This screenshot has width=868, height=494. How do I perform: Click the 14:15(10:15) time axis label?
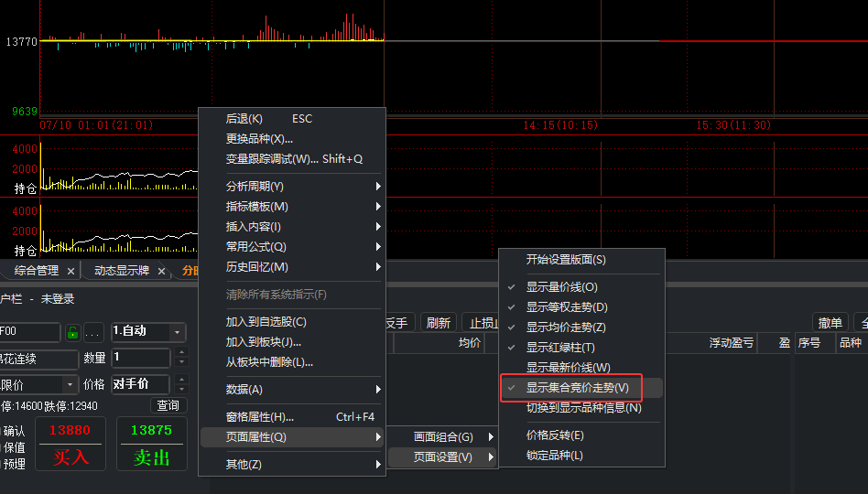tap(560, 125)
